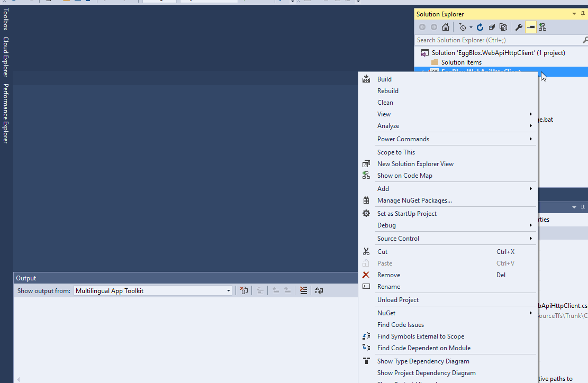Click the Forward arrow in Solution Explorer
Image resolution: width=588 pixels, height=383 pixels.
(x=434, y=28)
